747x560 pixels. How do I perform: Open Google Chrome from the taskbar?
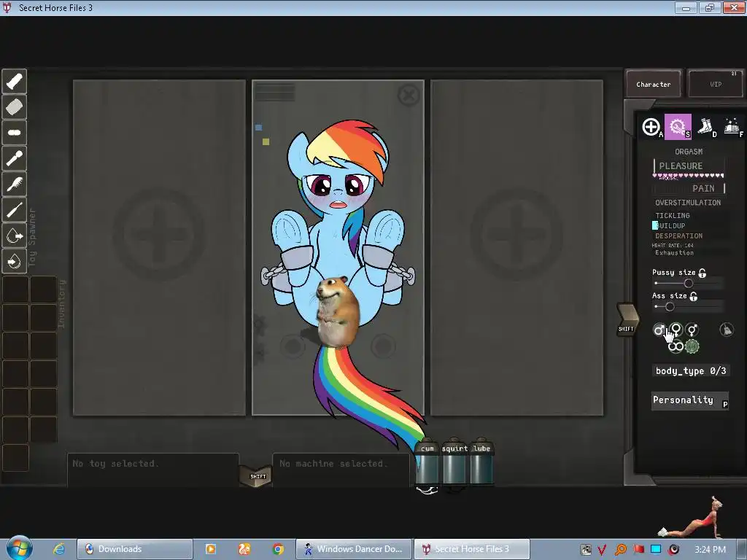tap(278, 549)
